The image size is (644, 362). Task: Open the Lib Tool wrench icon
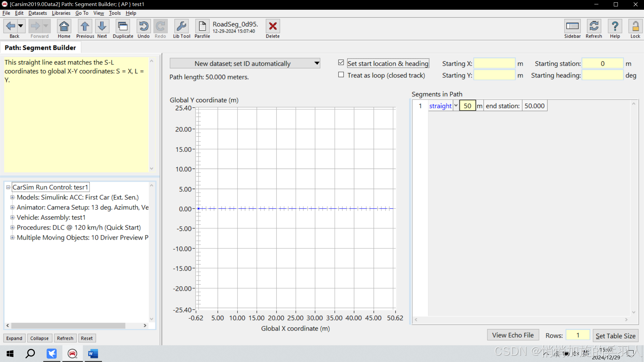pyautogui.click(x=181, y=26)
